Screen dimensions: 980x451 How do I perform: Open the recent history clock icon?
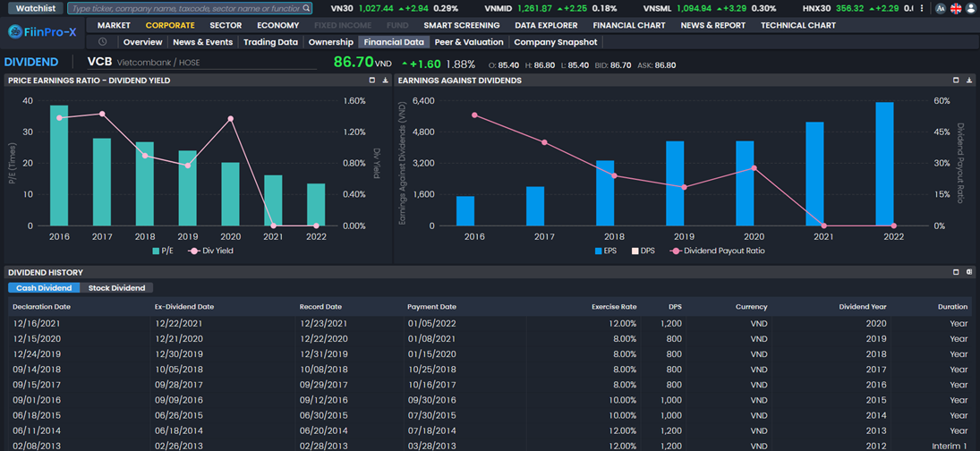click(103, 42)
